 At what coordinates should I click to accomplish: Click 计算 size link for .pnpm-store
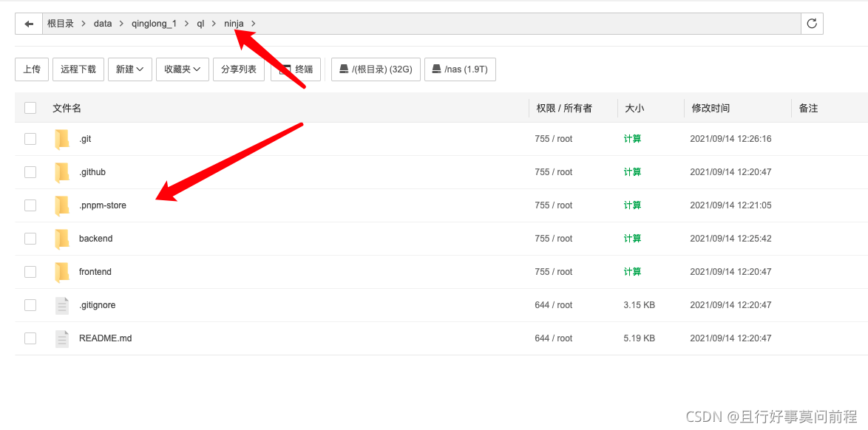(632, 205)
